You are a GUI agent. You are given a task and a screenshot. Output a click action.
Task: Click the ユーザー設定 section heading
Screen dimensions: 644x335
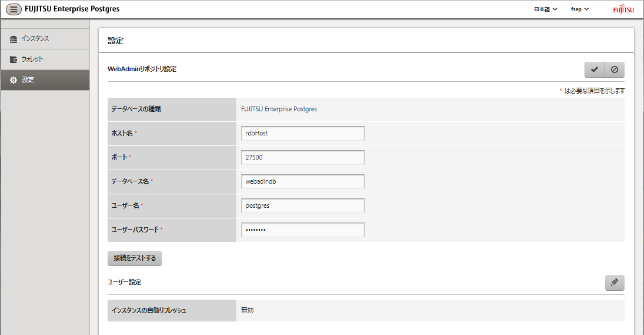(125, 282)
